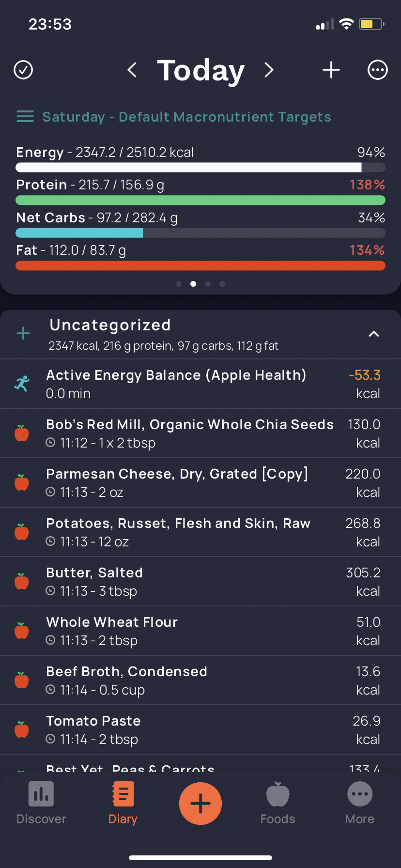Select the first page indicator dot
This screenshot has width=401, height=868.
179,284
